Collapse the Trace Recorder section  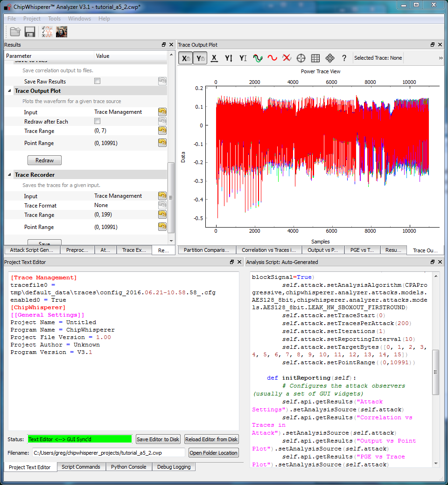tap(10, 175)
